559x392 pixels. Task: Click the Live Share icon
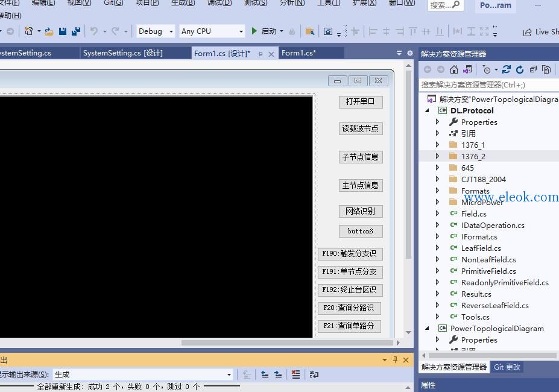click(527, 32)
